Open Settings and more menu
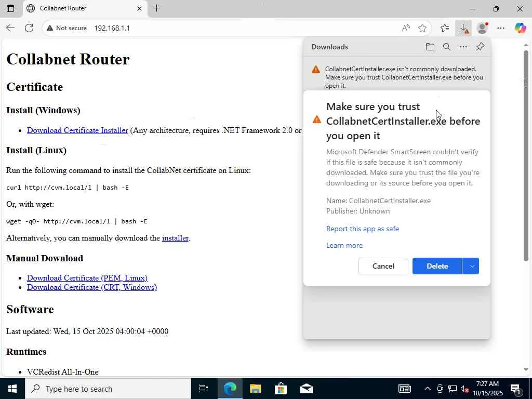Screen dimensions: 532x399 (x=501, y=28)
